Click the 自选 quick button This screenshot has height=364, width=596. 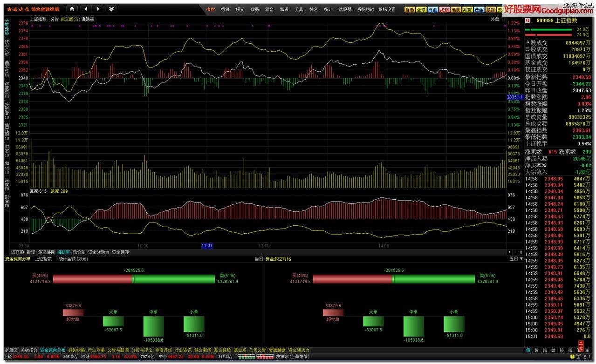(x=410, y=9)
